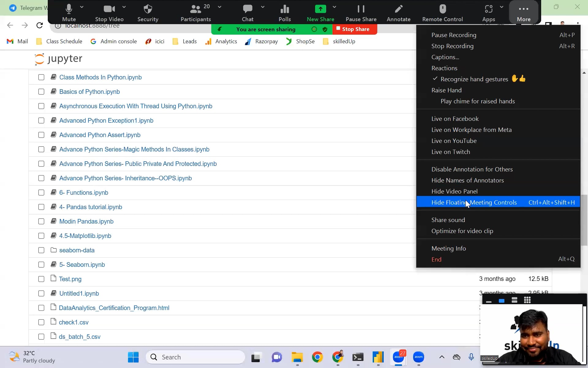Screen dimensions: 588x368
Task: Open Polls in Zoom toolbar
Action: 285,13
